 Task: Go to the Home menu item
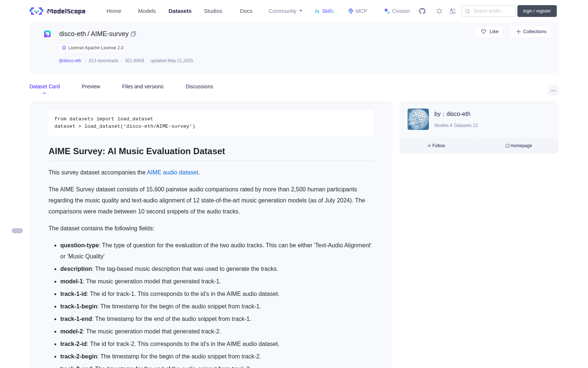click(114, 11)
